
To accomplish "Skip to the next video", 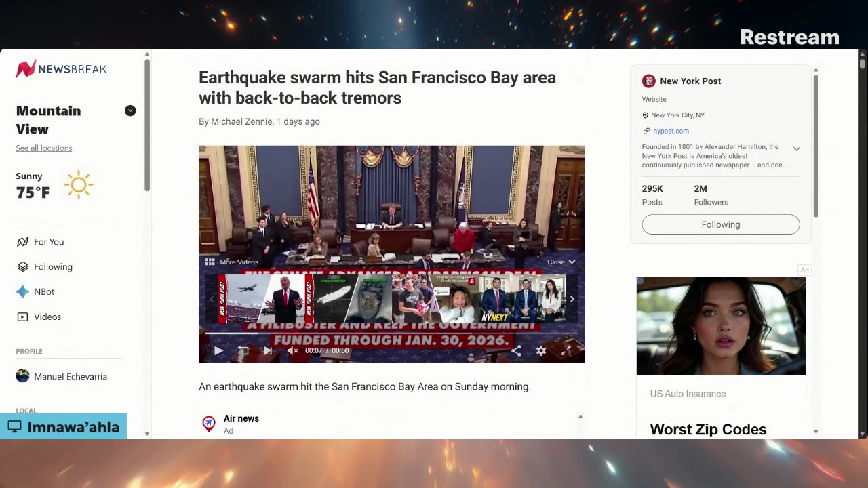I will (268, 350).
